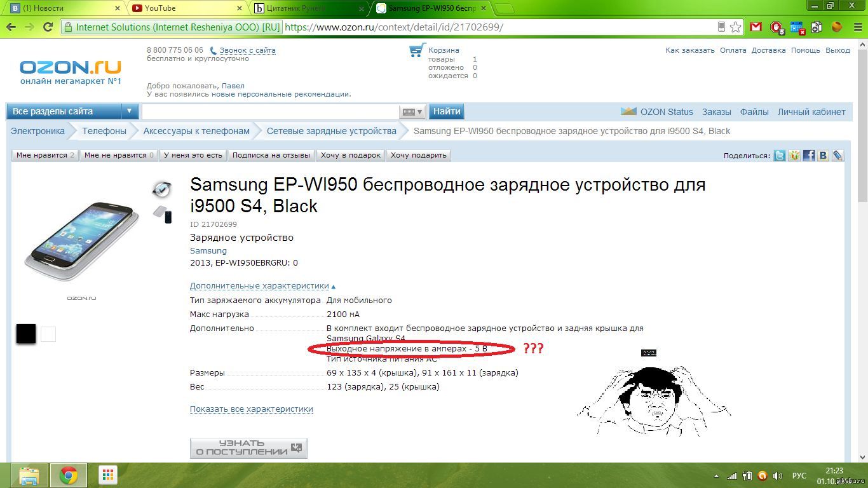Select the black color swatch
868x488 pixels.
pos(26,334)
